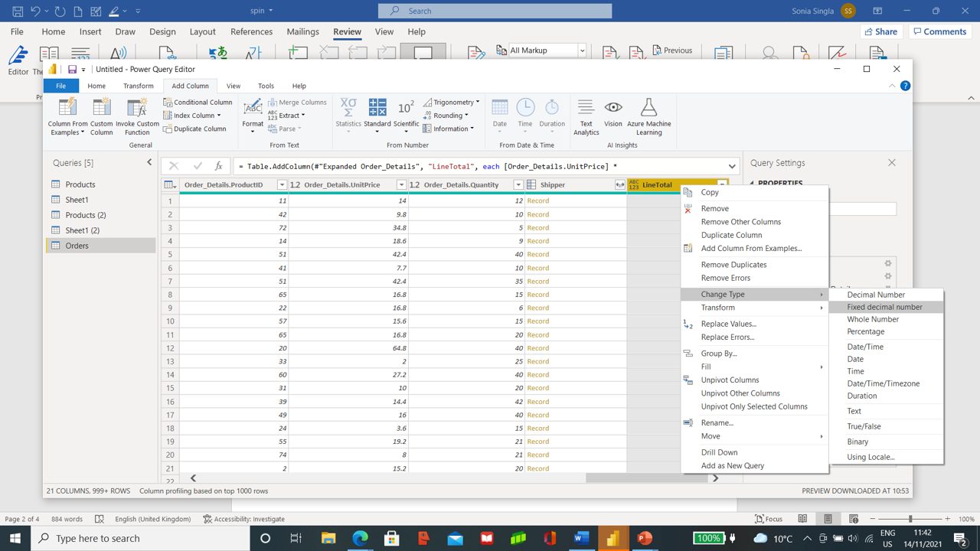Screen dimensions: 980x551
Task: Launch Text Analytics AI insight
Action: [586, 116]
